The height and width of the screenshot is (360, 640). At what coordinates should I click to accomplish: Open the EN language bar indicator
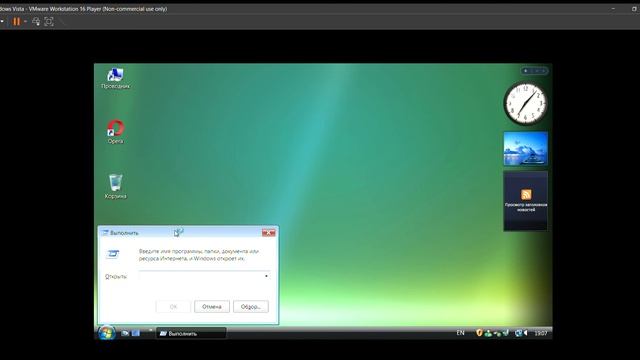pyautogui.click(x=460, y=333)
